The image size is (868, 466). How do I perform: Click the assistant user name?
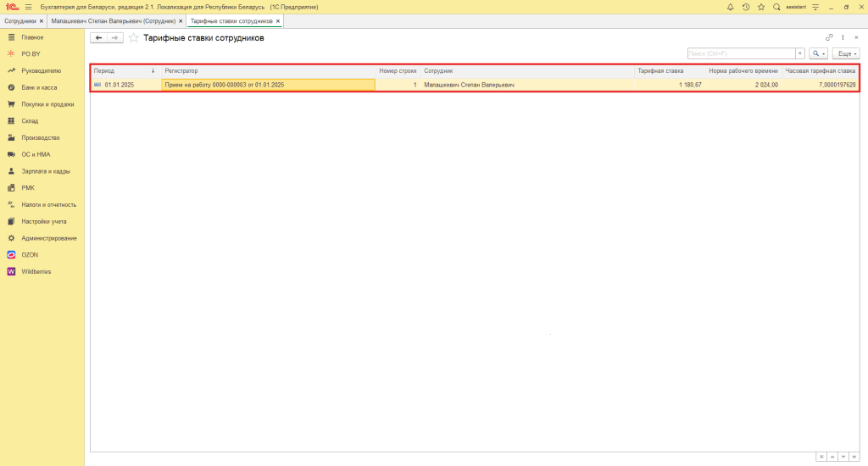coord(796,7)
